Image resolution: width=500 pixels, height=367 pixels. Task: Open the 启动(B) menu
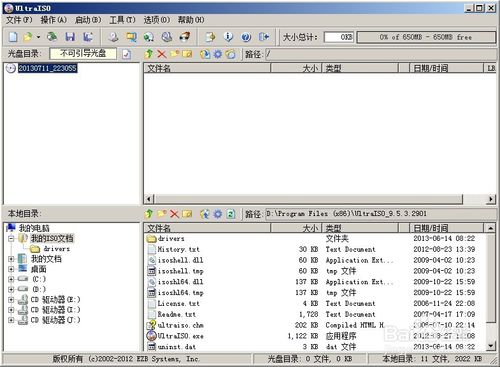click(x=88, y=20)
